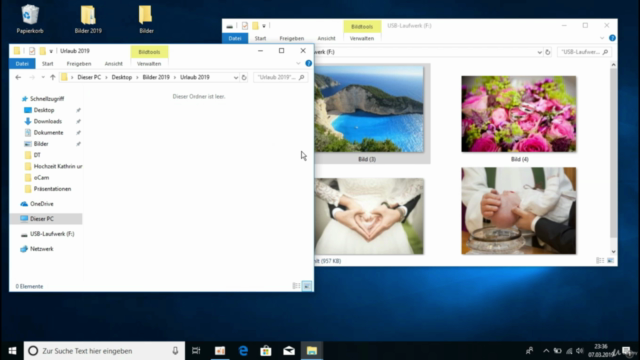Open quick access toolbar dropdown in Urlaub 2019

pyautogui.click(x=51, y=51)
